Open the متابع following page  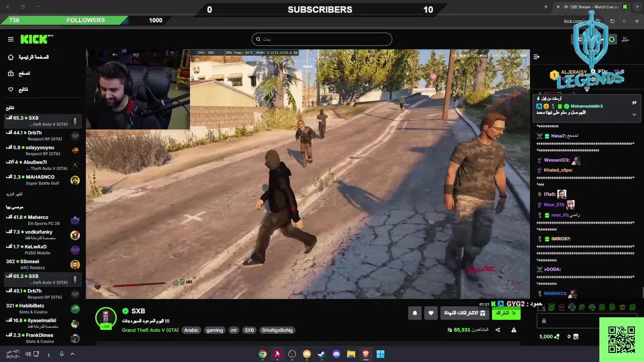[18, 89]
